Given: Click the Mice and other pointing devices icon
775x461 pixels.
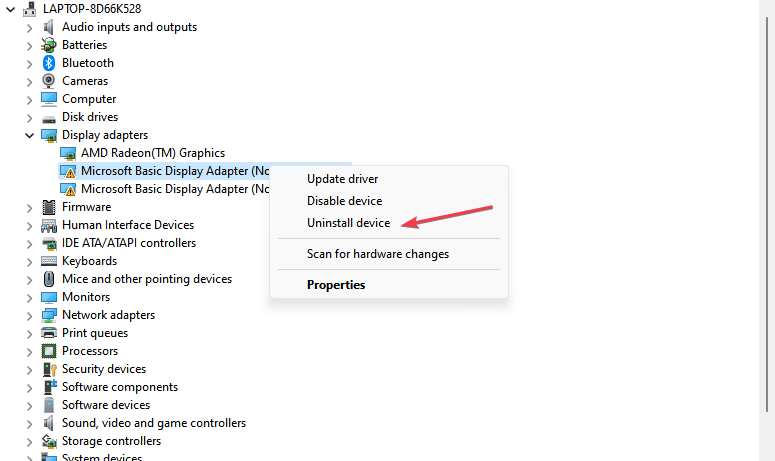Looking at the screenshot, I should tap(48, 279).
